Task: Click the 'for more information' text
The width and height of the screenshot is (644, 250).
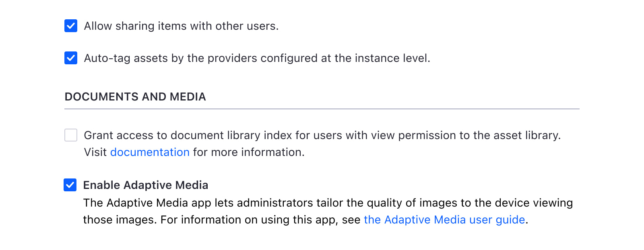Action: pos(248,152)
